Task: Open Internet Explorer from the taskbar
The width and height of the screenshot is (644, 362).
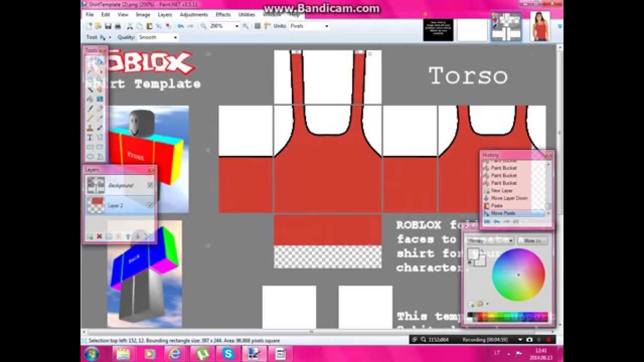Action: (176, 354)
